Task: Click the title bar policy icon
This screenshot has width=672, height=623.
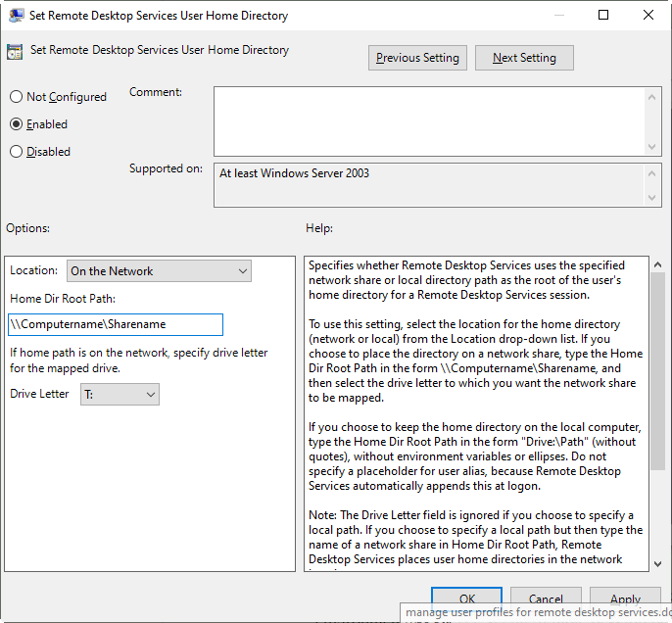Action: pyautogui.click(x=17, y=15)
